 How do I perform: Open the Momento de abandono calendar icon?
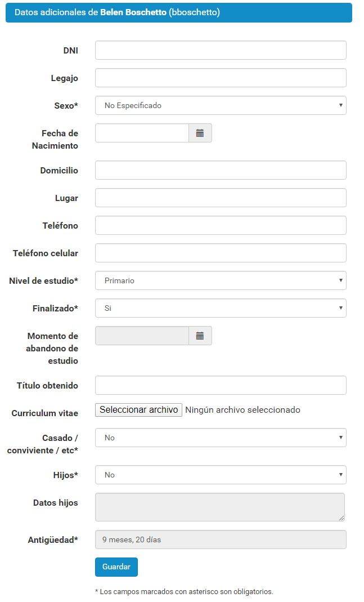pyautogui.click(x=200, y=336)
